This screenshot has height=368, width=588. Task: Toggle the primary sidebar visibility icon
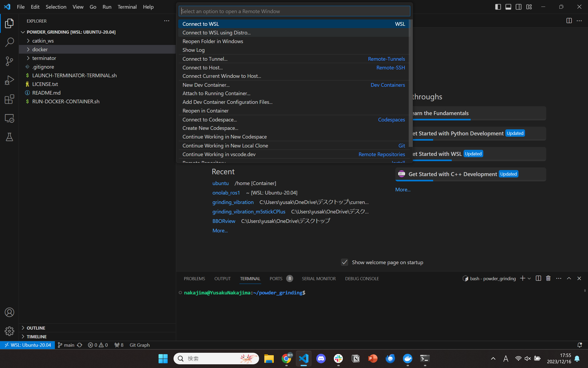coord(498,7)
